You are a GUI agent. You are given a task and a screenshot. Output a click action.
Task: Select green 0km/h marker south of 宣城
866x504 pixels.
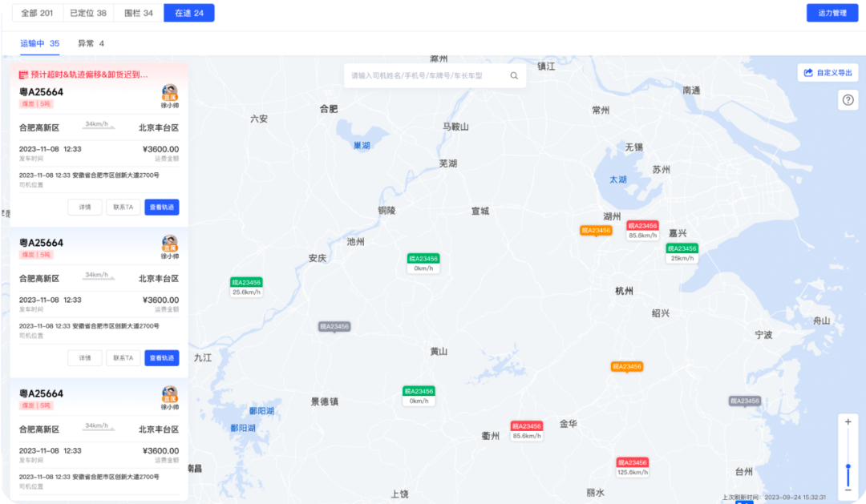pyautogui.click(x=423, y=264)
